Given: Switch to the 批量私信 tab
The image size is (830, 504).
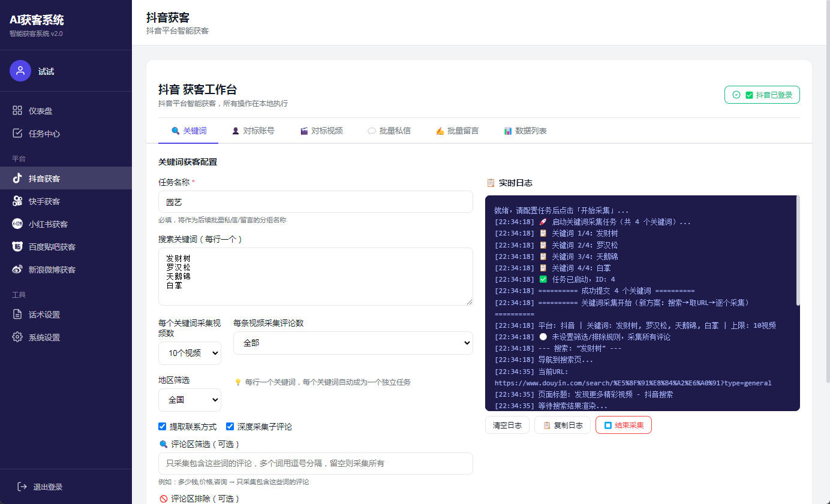Looking at the screenshot, I should (389, 131).
